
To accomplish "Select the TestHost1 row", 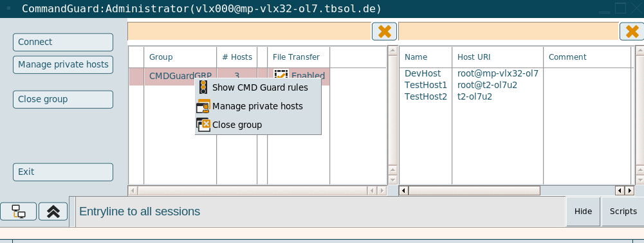I will pos(425,85).
